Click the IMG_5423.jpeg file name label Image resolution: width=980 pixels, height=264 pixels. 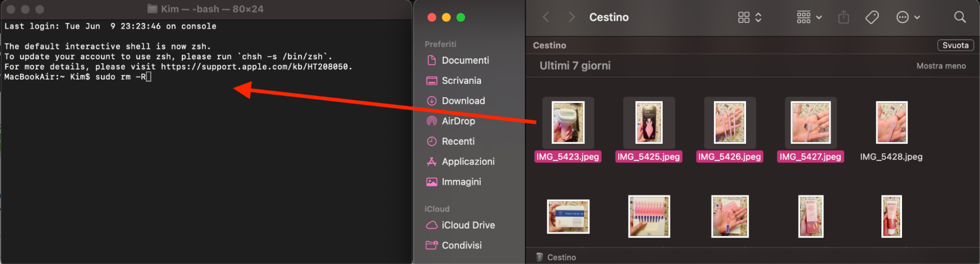[x=568, y=157]
